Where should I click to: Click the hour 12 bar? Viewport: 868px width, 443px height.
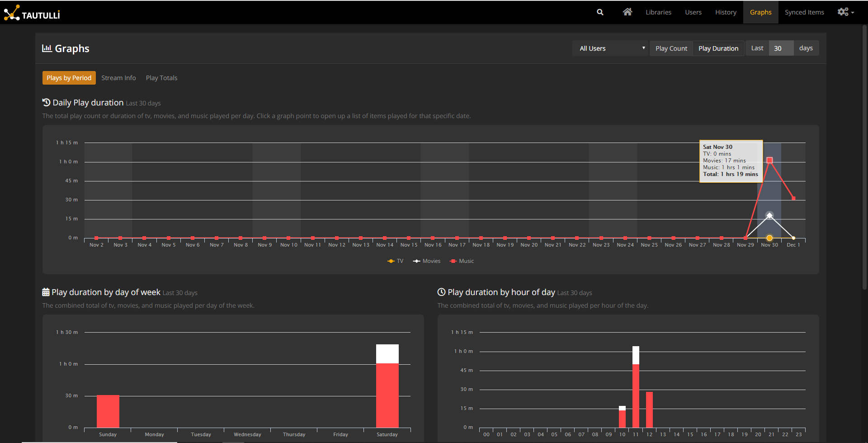point(649,410)
